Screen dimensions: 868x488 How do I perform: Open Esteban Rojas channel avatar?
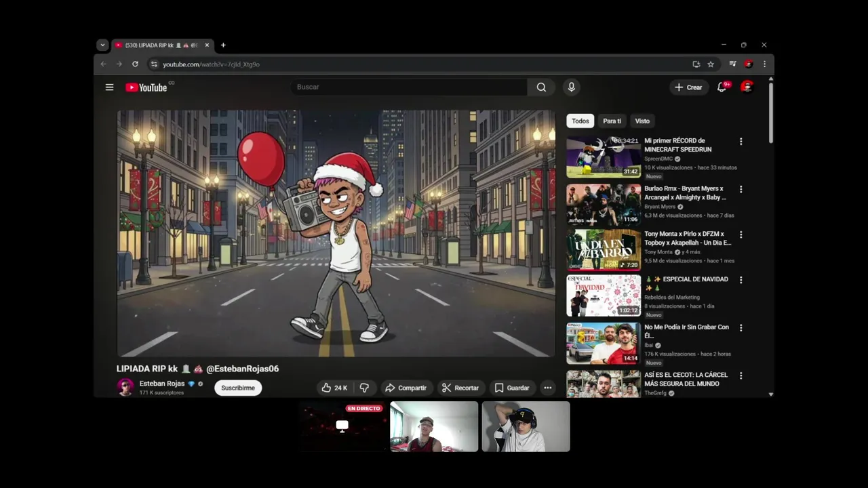[x=125, y=387]
